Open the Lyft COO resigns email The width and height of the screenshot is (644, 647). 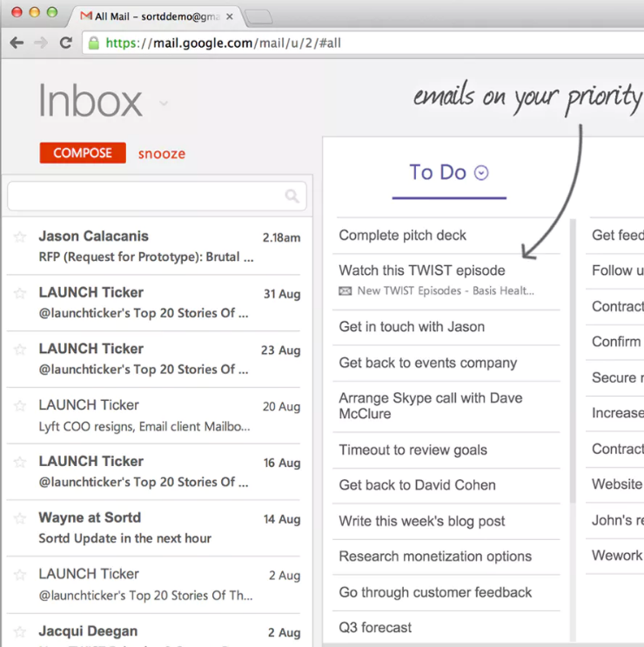coord(153,416)
